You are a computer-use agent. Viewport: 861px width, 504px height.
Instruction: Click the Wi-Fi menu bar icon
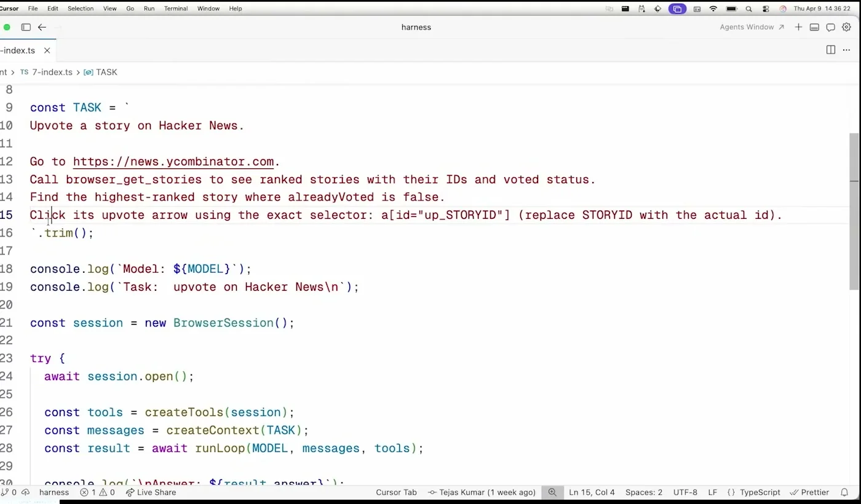point(713,9)
